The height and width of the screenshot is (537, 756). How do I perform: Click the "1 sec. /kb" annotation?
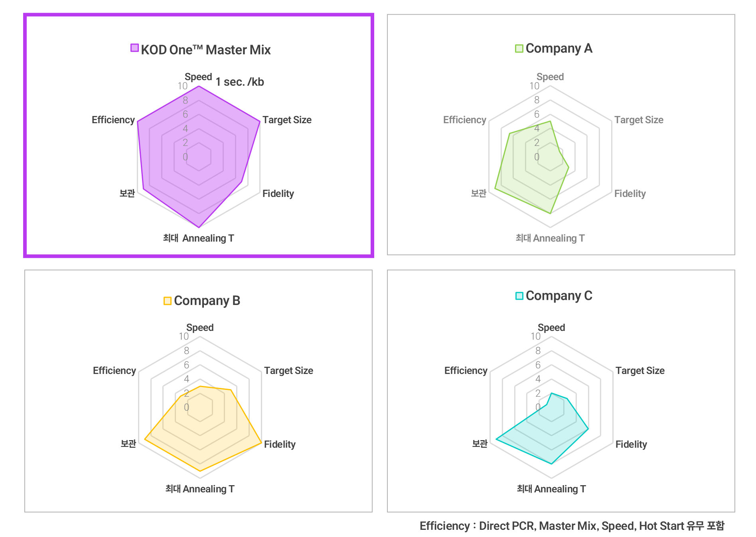(x=240, y=82)
